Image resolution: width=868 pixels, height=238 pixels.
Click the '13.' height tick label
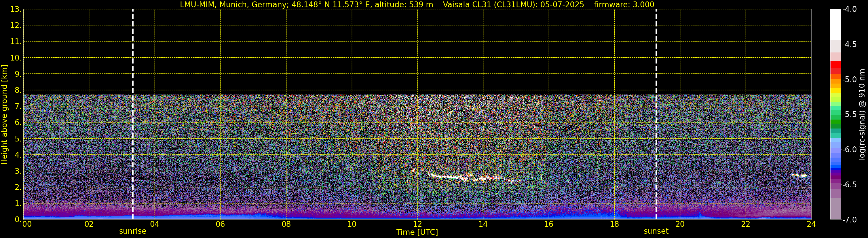pyautogui.click(x=16, y=10)
